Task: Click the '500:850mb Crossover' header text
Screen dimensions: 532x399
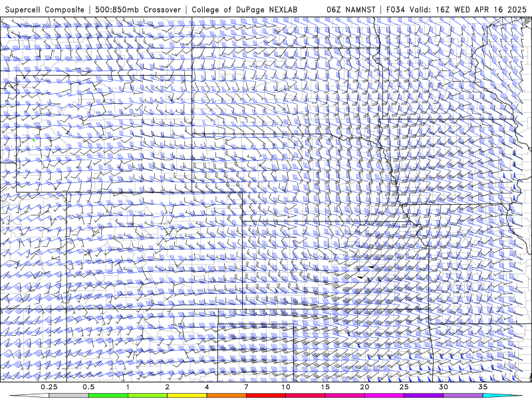Action: click(138, 9)
